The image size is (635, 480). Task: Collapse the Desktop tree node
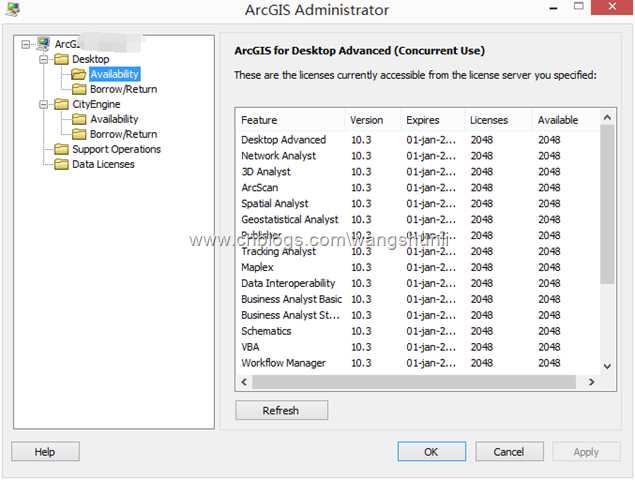[43, 60]
